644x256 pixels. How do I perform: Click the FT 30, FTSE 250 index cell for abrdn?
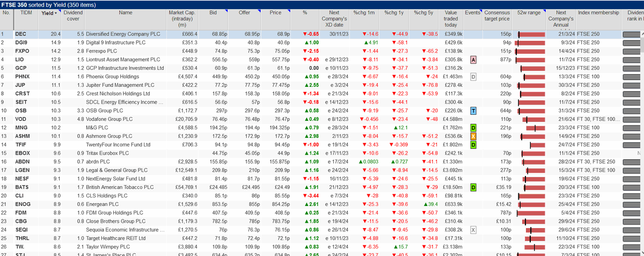[596, 161]
